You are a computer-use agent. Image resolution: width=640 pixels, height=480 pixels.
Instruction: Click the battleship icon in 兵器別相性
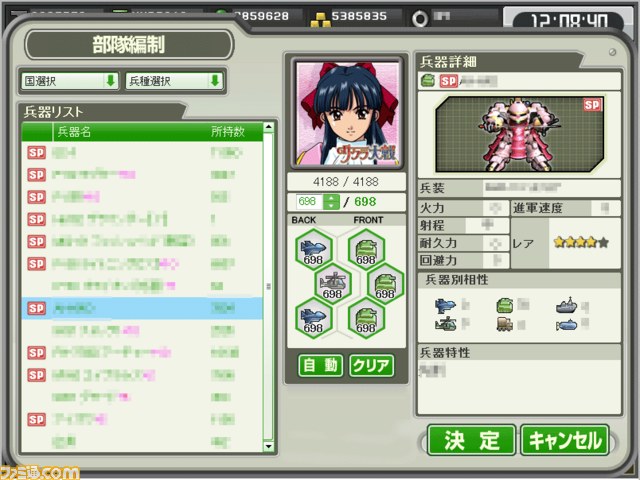coord(566,305)
